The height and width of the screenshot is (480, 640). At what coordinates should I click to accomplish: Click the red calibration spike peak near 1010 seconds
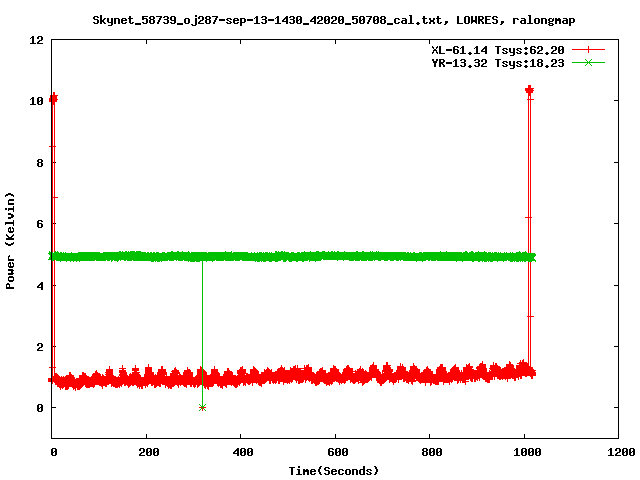(x=529, y=90)
